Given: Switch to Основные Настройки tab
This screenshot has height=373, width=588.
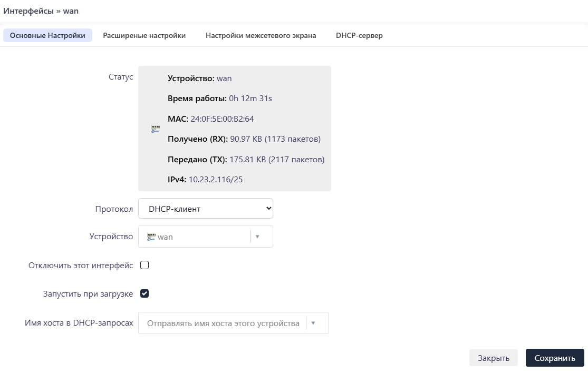Looking at the screenshot, I should [x=47, y=35].
